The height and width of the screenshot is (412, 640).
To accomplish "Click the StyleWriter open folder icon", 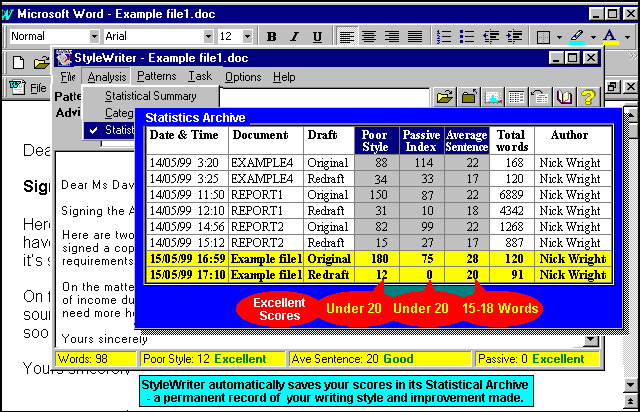I will [x=444, y=98].
